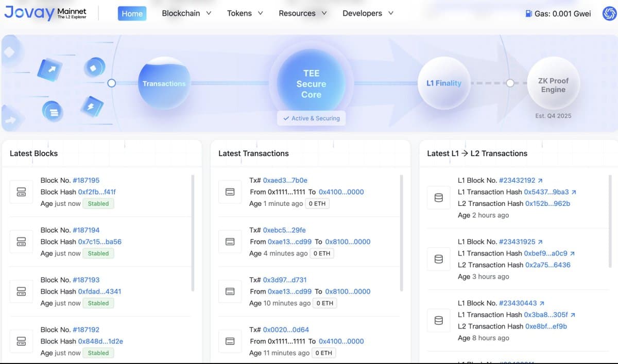Viewport: 618px width, 364px height.
Task: Click database icon beside L1 Block #23432192
Action: pos(439,198)
